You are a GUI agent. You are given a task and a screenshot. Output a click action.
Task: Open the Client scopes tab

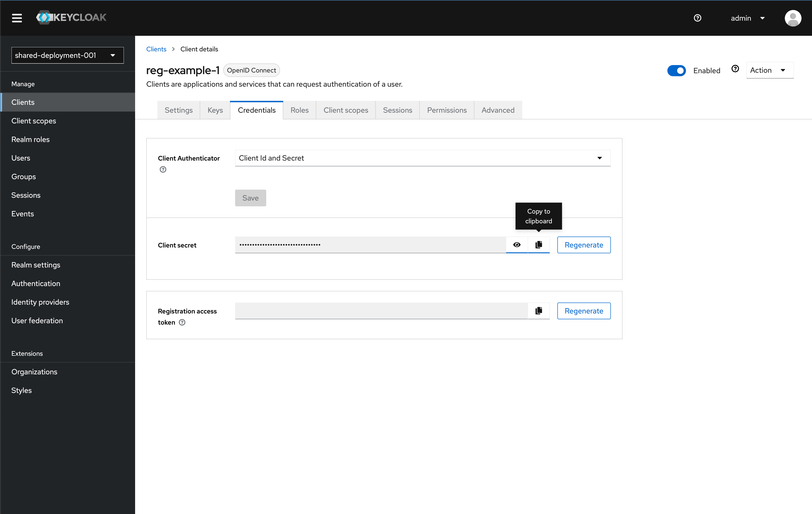click(x=346, y=110)
